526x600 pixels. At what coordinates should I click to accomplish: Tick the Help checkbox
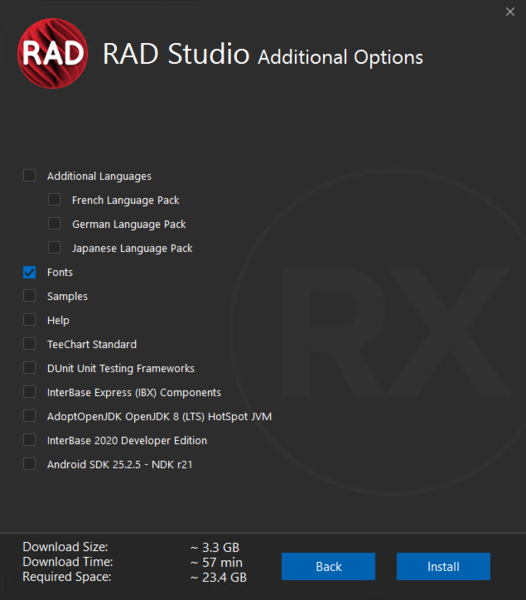pyautogui.click(x=29, y=320)
